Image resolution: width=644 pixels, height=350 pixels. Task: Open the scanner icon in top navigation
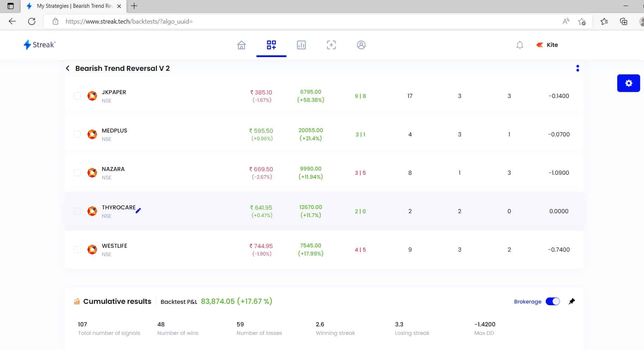(331, 45)
